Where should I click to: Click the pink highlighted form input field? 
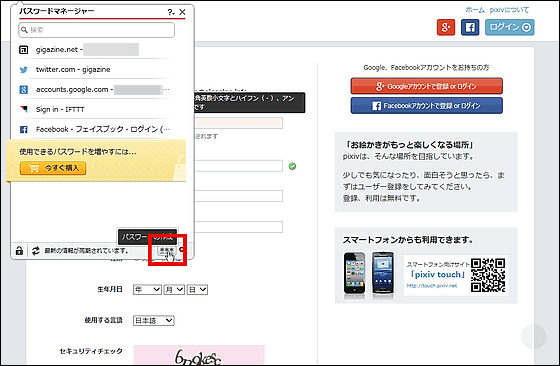coord(239,123)
